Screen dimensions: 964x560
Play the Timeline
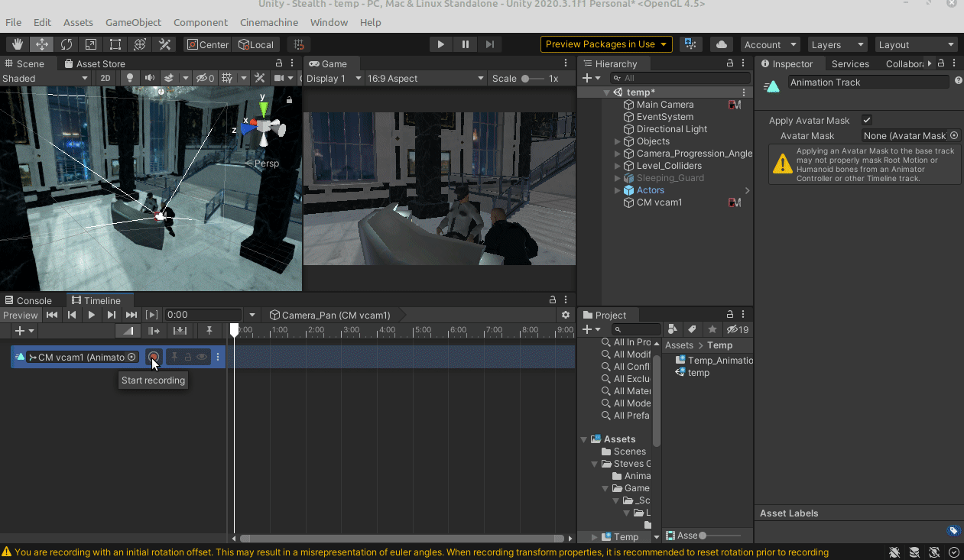pyautogui.click(x=92, y=315)
